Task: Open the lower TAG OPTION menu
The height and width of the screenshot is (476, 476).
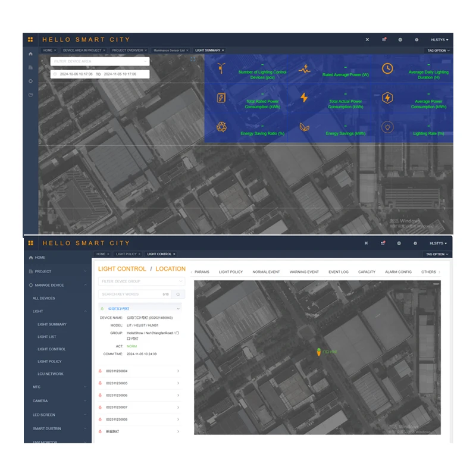Action: [437, 254]
